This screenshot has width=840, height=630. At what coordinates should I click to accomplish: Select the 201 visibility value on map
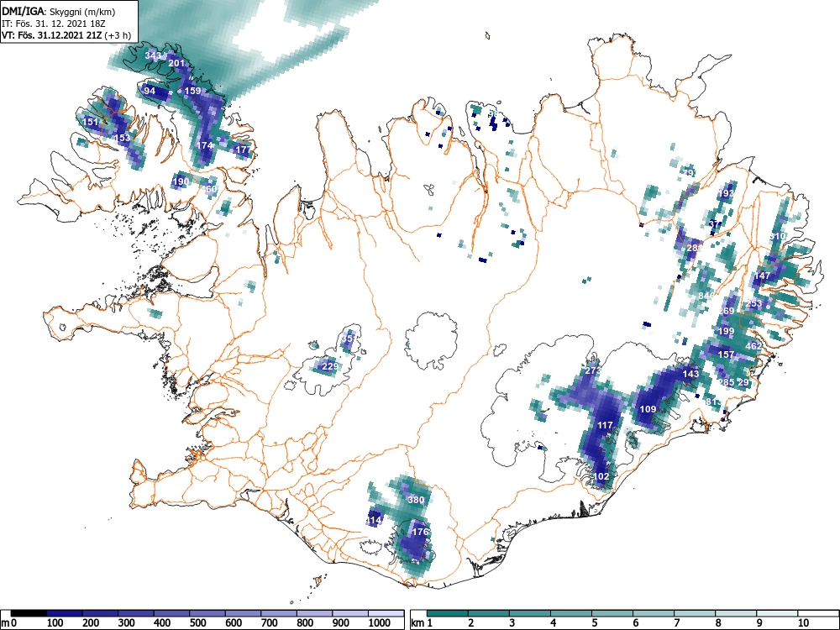tap(176, 63)
